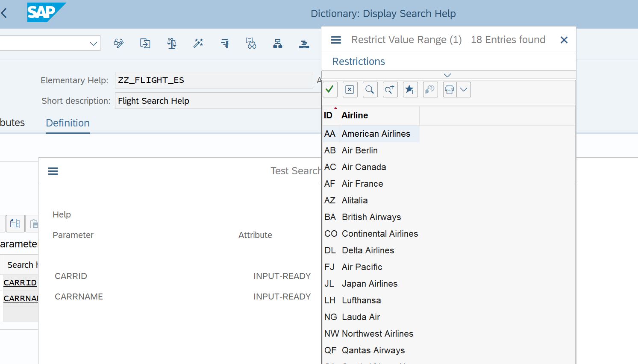Open the Restrictions section chevron
Screen dimensions: 638x364
447,75
